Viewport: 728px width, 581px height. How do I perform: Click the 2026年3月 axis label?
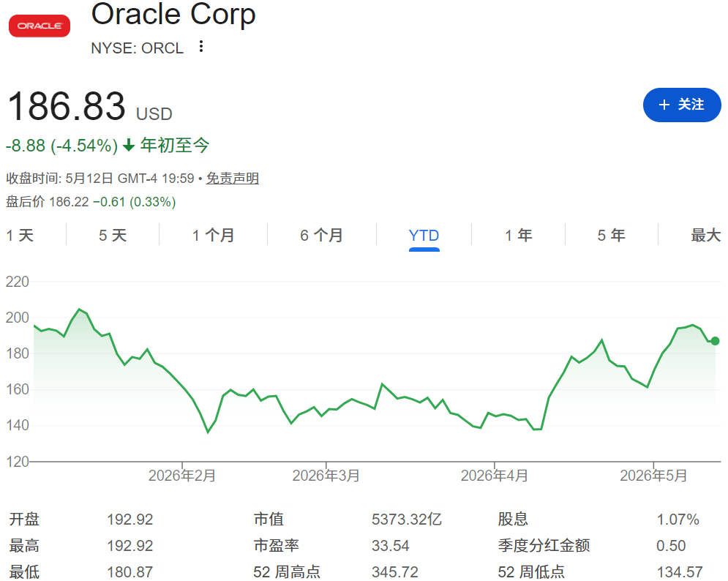pyautogui.click(x=326, y=476)
